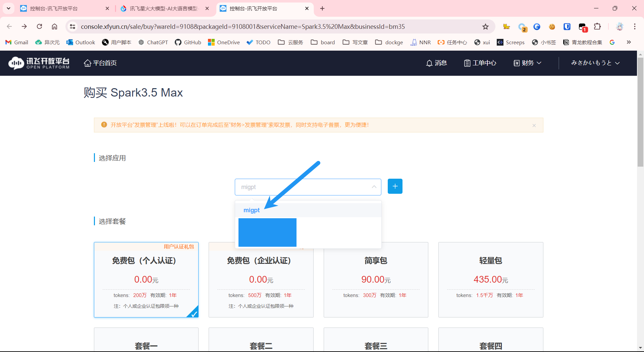
Task: Expand the 财务 dropdown menu
Action: 527,63
